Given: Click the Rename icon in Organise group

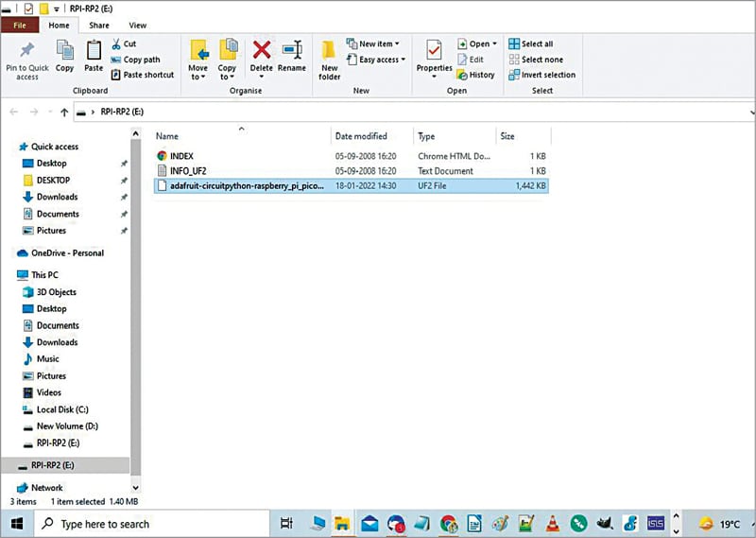Looking at the screenshot, I should (291, 50).
